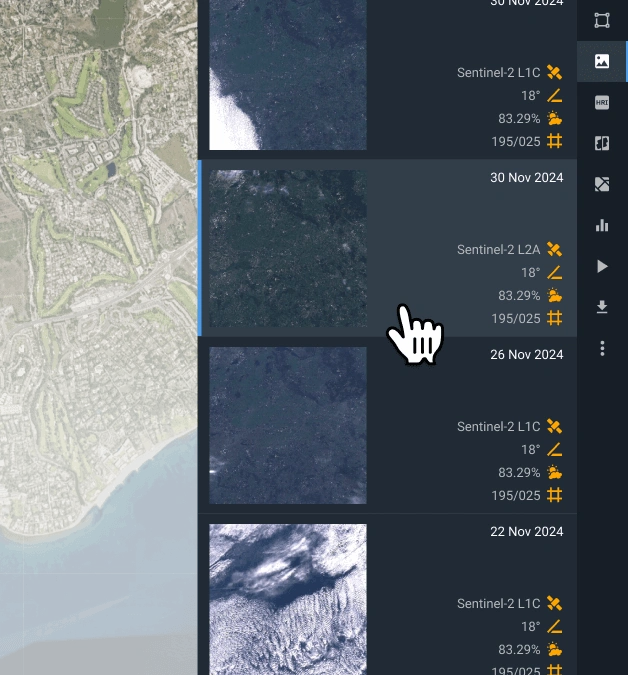This screenshot has width=628, height=675.
Task: Click the Sentinel-2 L2A label
Action: click(x=498, y=249)
